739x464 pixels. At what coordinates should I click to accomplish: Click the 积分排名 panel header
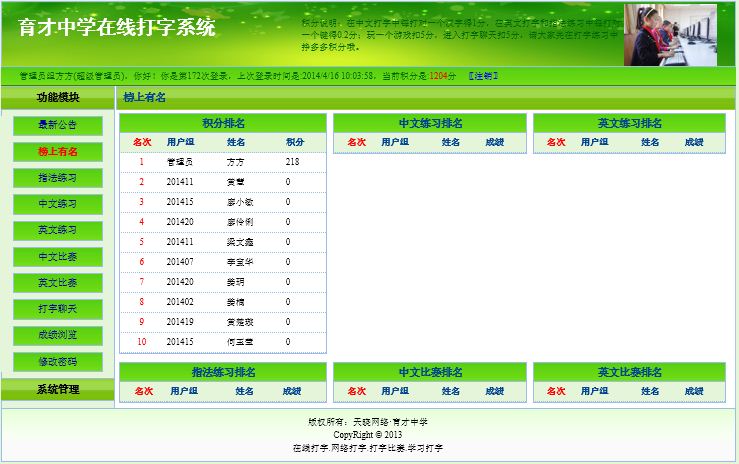(223, 123)
